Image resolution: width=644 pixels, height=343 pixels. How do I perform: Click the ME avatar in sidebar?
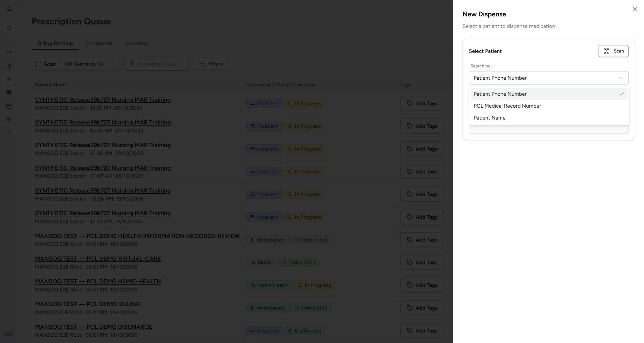(x=9, y=334)
